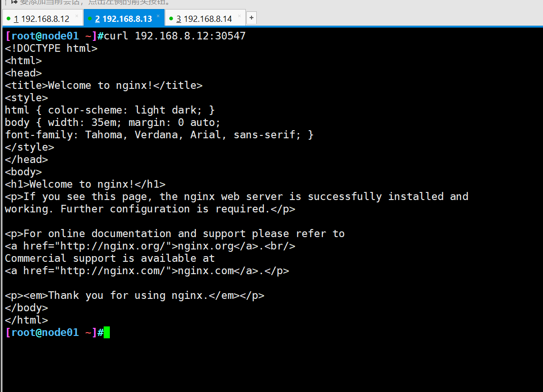Image resolution: width=543 pixels, height=392 pixels.
Task: Click the Thank you for using nginx line
Action: coord(135,296)
